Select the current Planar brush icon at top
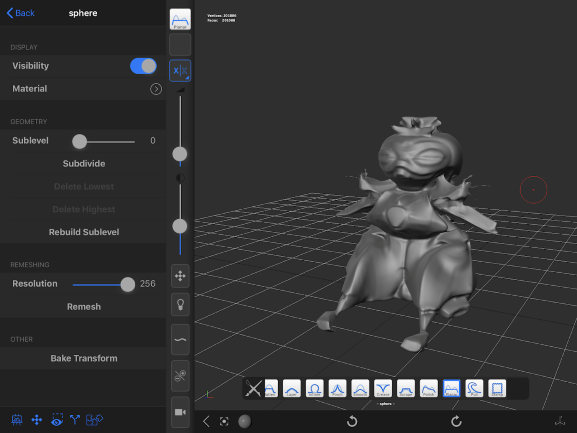This screenshot has width=577, height=433. point(180,19)
